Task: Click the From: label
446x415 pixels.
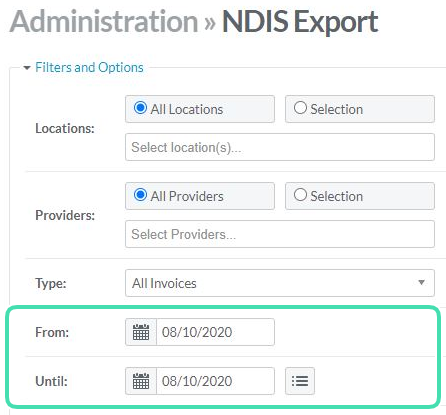Action: point(52,332)
